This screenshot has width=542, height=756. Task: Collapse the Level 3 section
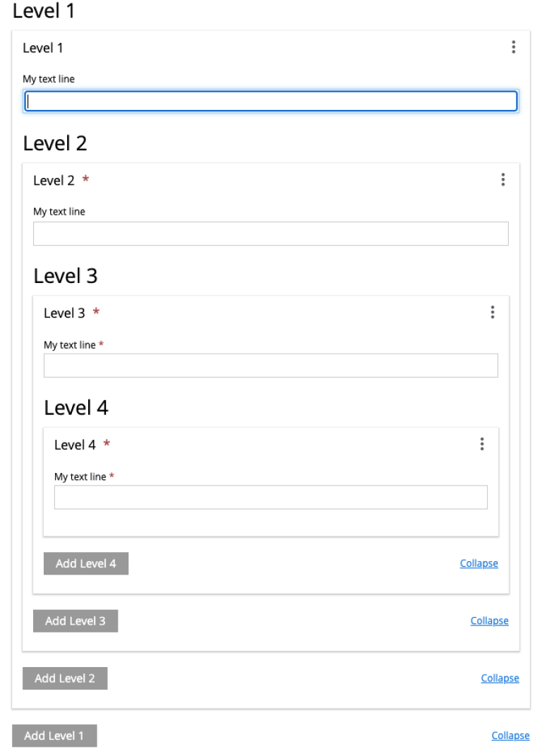coord(490,621)
